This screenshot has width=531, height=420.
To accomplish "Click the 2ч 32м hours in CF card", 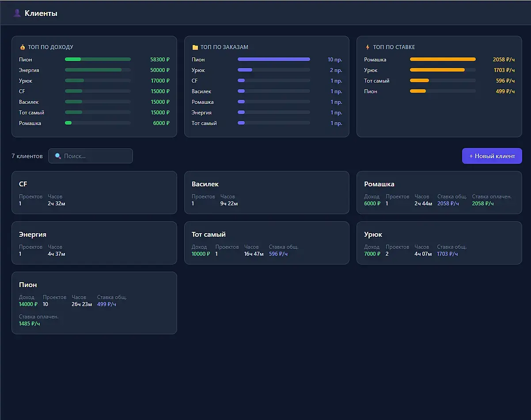I will 57,204.
